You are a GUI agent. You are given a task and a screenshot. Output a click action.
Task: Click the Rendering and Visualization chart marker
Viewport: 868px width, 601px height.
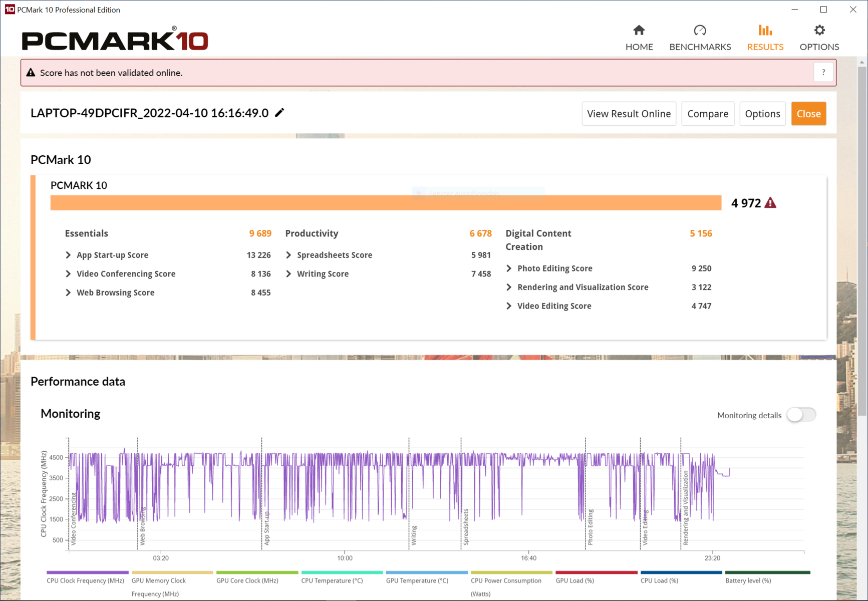(x=686, y=508)
